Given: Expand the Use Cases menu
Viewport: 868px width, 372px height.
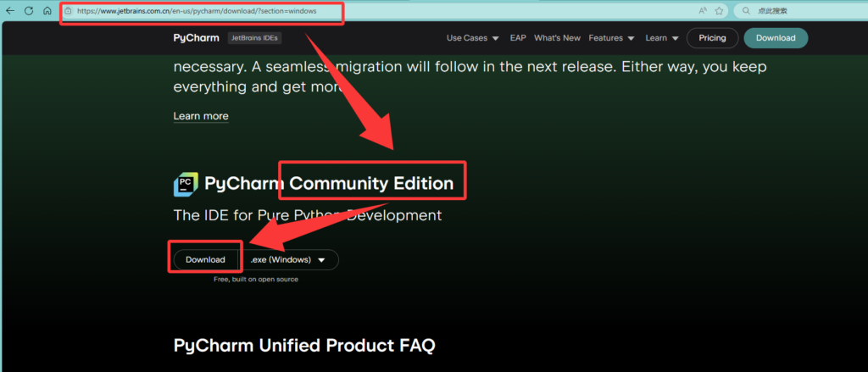Looking at the screenshot, I should tap(473, 38).
